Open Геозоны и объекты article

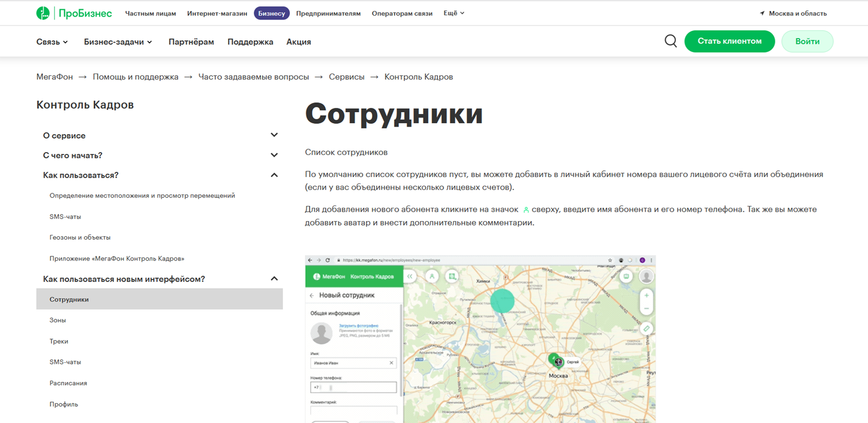[80, 237]
